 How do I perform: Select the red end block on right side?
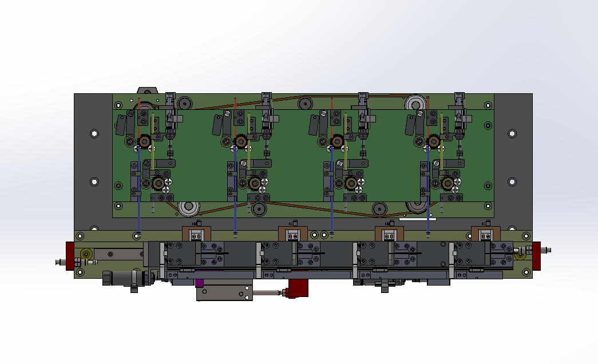click(x=536, y=256)
